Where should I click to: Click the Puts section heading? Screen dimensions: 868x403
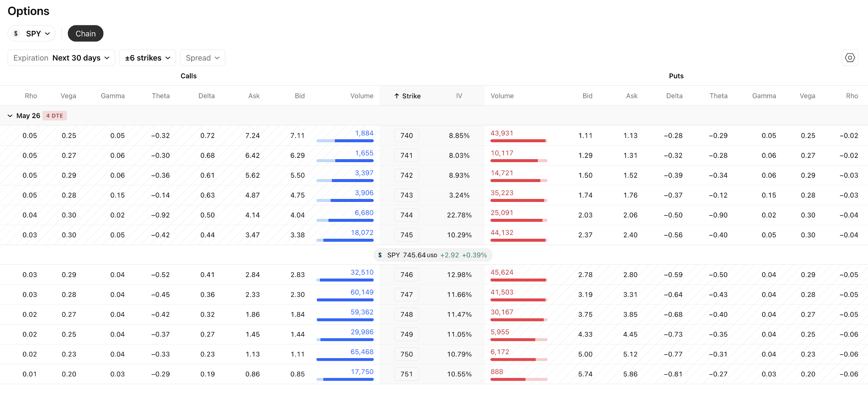pyautogui.click(x=676, y=76)
